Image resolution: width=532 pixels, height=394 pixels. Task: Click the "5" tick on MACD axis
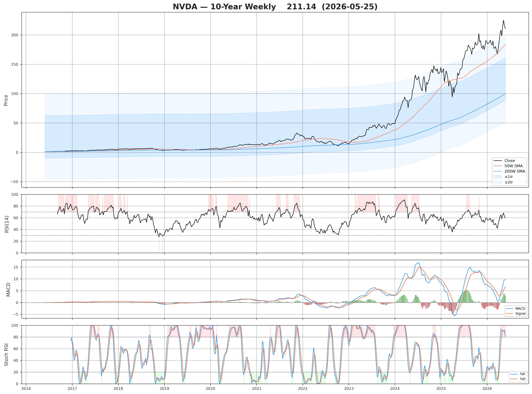point(17,291)
